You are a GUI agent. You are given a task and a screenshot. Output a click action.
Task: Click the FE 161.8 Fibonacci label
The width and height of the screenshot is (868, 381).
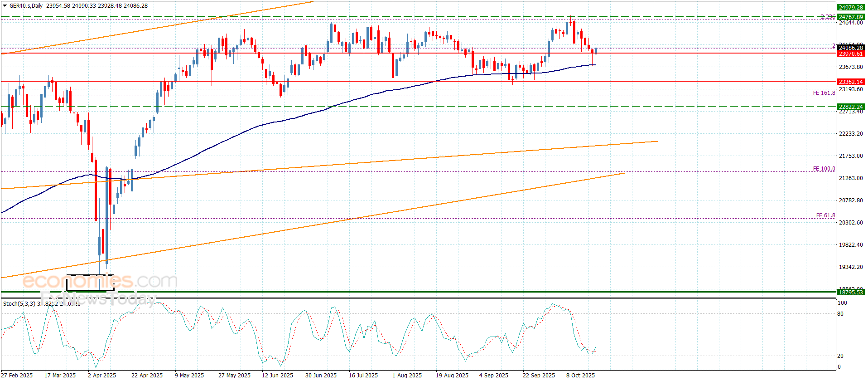824,93
